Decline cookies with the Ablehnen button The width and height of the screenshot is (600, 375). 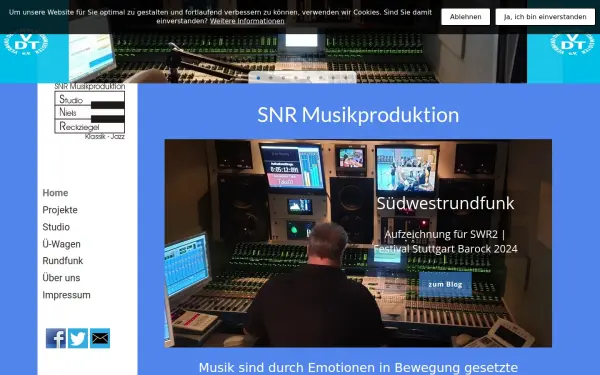(465, 17)
